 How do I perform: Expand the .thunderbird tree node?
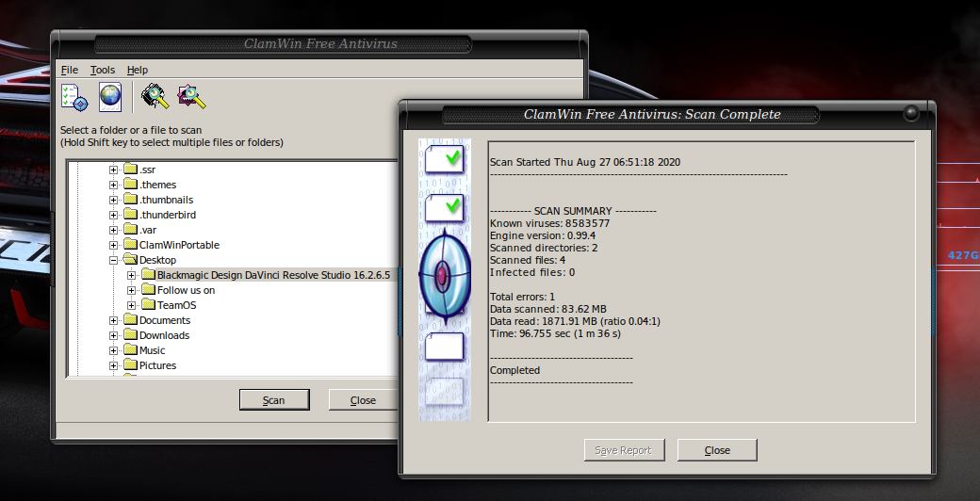[113, 215]
